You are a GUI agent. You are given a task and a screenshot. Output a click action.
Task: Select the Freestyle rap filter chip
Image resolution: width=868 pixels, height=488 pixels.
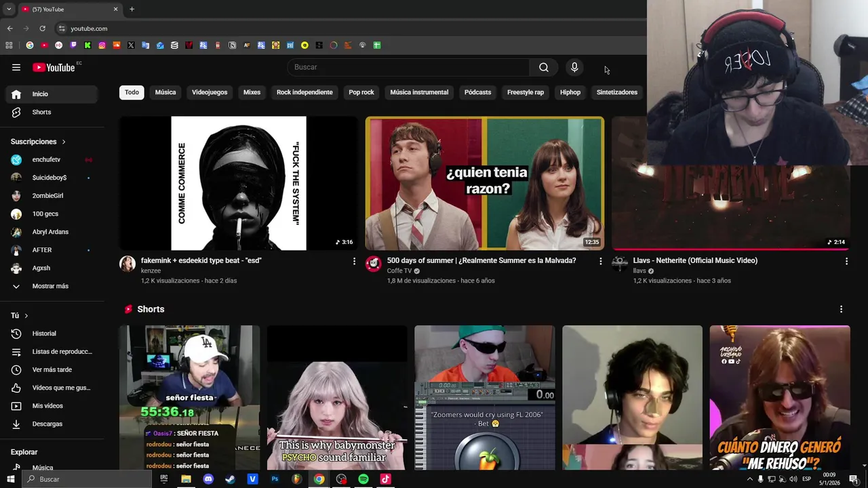[x=526, y=92]
